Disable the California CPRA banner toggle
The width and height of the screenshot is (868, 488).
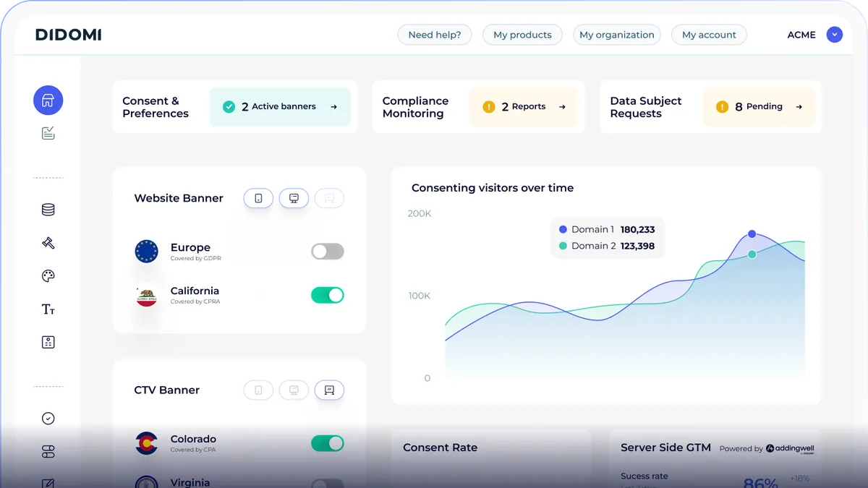(x=328, y=295)
